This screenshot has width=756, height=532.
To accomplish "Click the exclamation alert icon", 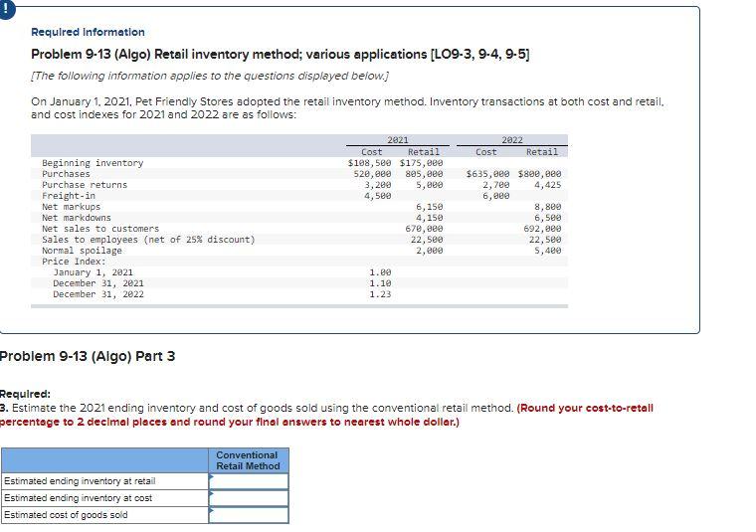I will pyautogui.click(x=6, y=10).
